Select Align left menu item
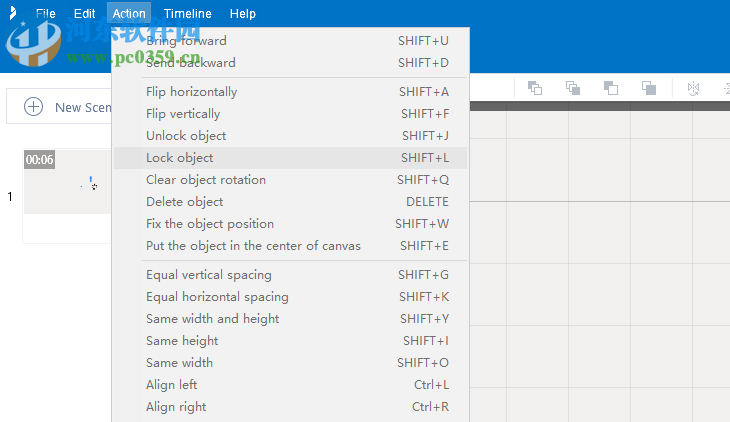Screen dimensions: 730x422 172,385
